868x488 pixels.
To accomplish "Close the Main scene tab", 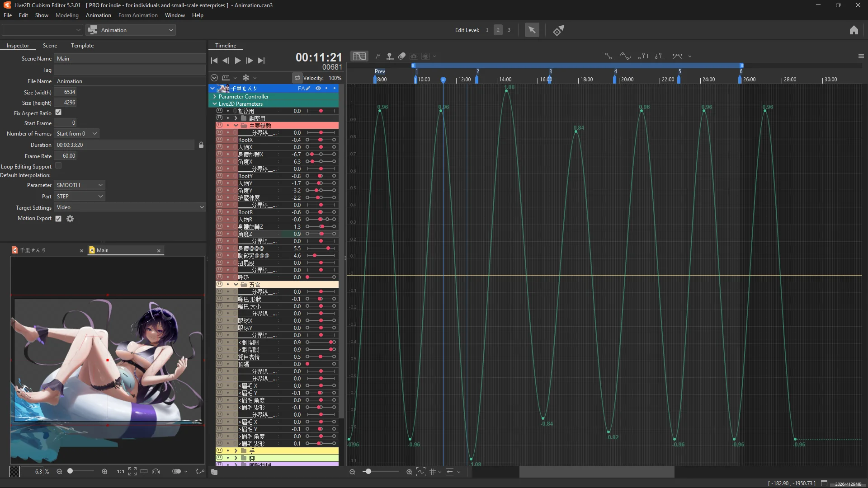I will 159,250.
